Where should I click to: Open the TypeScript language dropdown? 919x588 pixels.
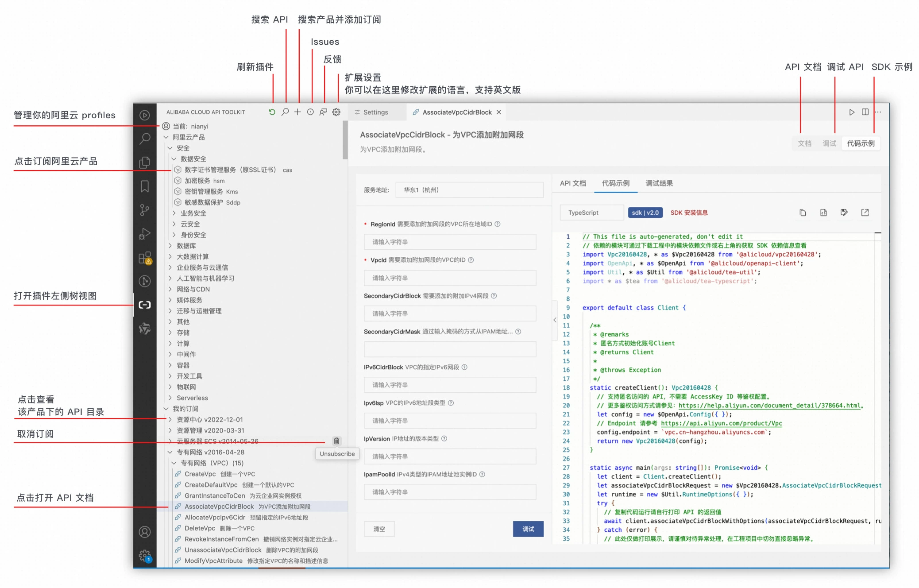pos(592,213)
